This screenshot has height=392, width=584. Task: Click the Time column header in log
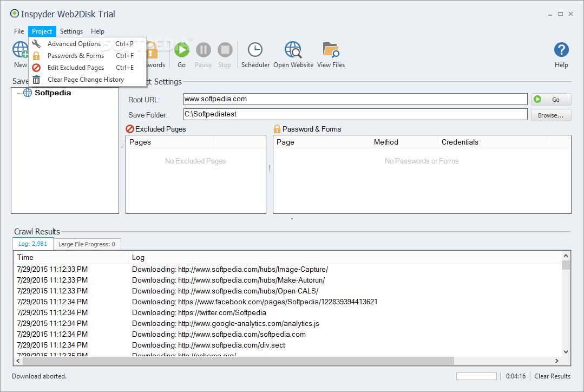pyautogui.click(x=71, y=257)
